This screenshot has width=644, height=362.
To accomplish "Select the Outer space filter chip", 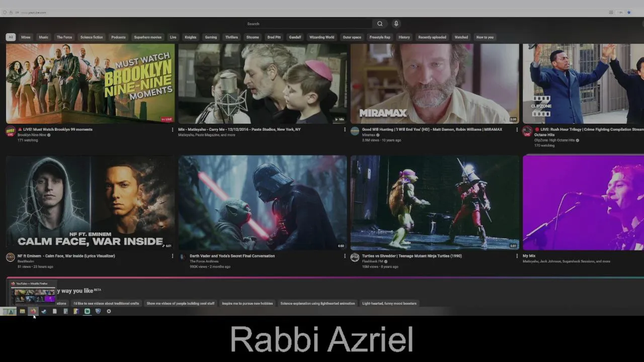I will pos(352,37).
